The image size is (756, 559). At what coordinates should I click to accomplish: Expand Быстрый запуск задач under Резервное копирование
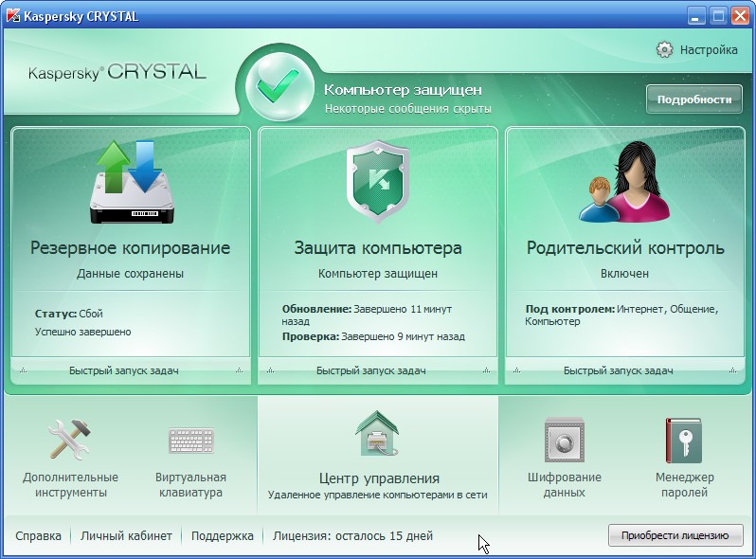point(131,370)
